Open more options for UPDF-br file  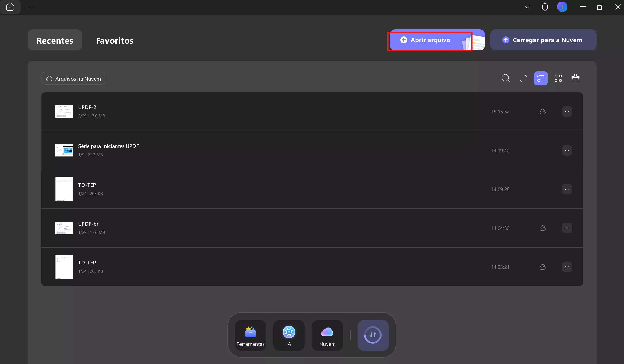tap(567, 228)
